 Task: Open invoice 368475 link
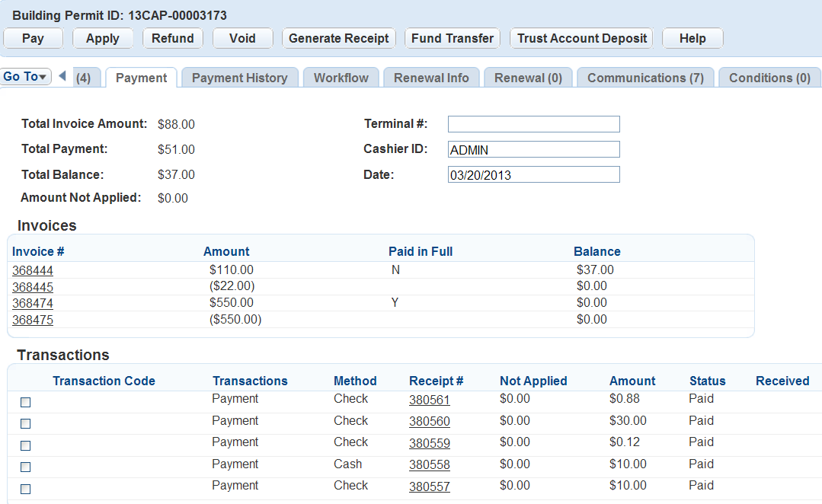pyautogui.click(x=33, y=320)
